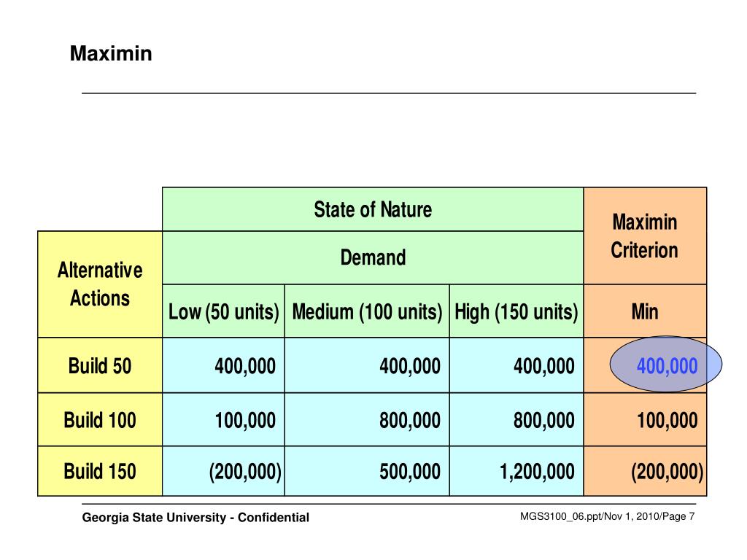Image resolution: width=747 pixels, height=560 pixels.
Task: Select the State of Nature header cell
Action: coord(373,209)
